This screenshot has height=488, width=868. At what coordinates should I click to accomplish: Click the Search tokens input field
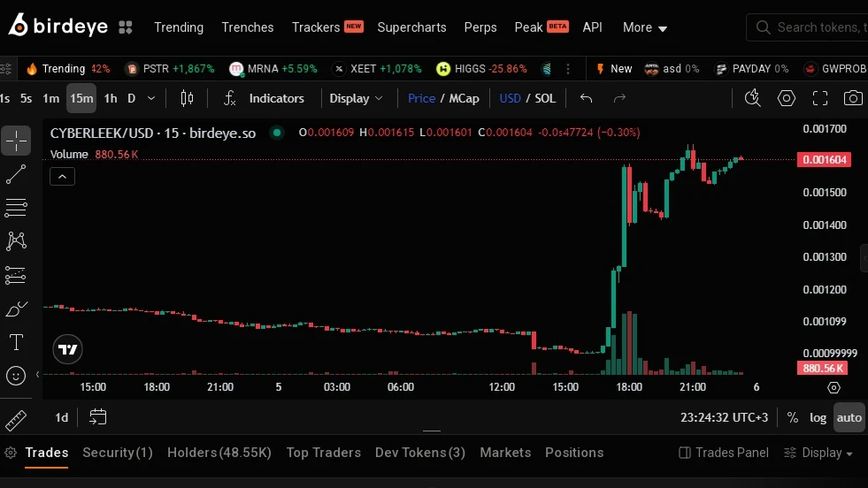coord(807,27)
